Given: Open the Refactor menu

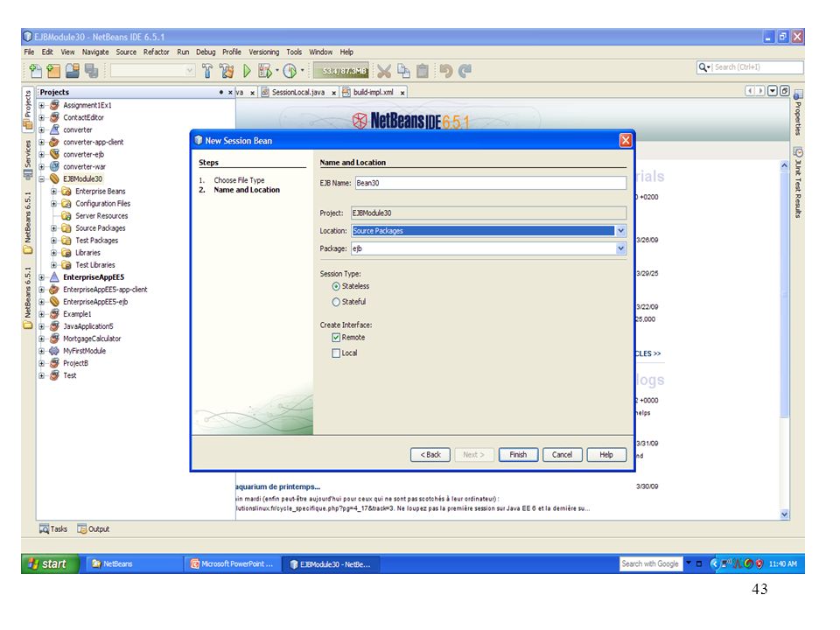Looking at the screenshot, I should coord(156,52).
